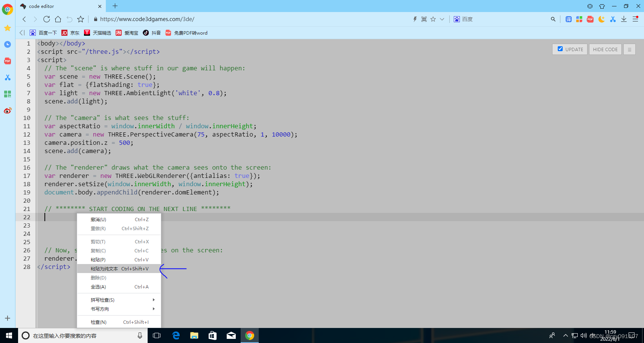The image size is (644, 343).
Task: Open a new tab with the plus icon
Action: [115, 6]
